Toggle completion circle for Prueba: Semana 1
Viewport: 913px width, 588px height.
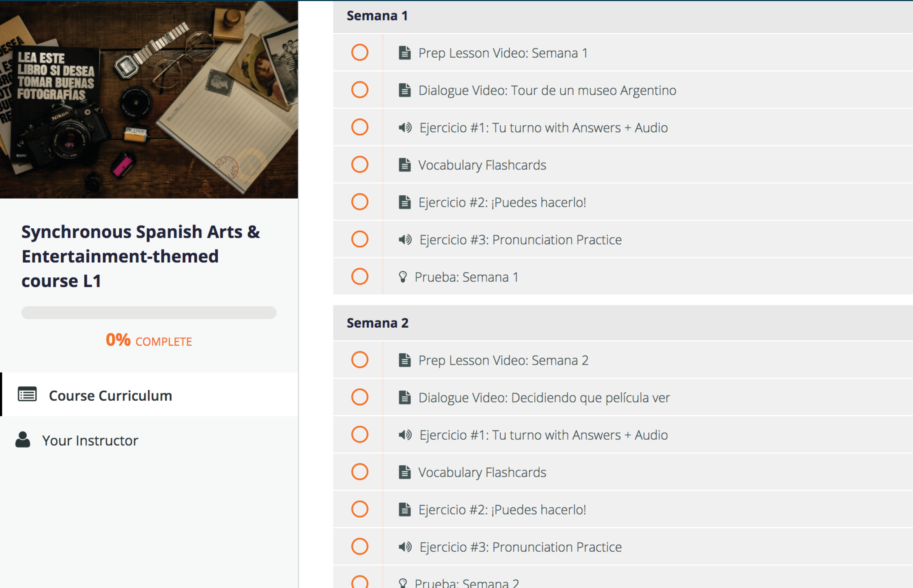click(x=359, y=277)
